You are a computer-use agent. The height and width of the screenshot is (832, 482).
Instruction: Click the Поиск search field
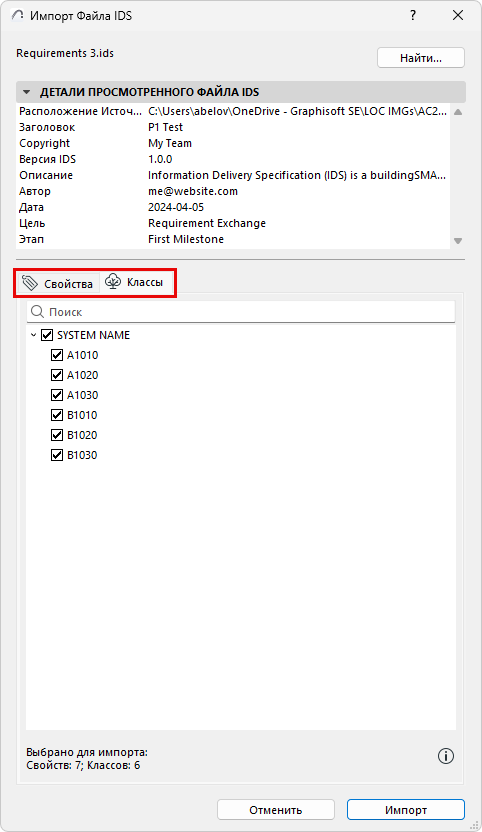[x=241, y=311]
